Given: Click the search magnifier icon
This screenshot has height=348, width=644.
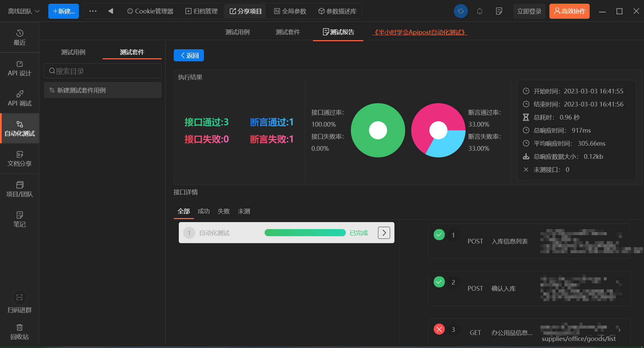Looking at the screenshot, I should pyautogui.click(x=52, y=71).
